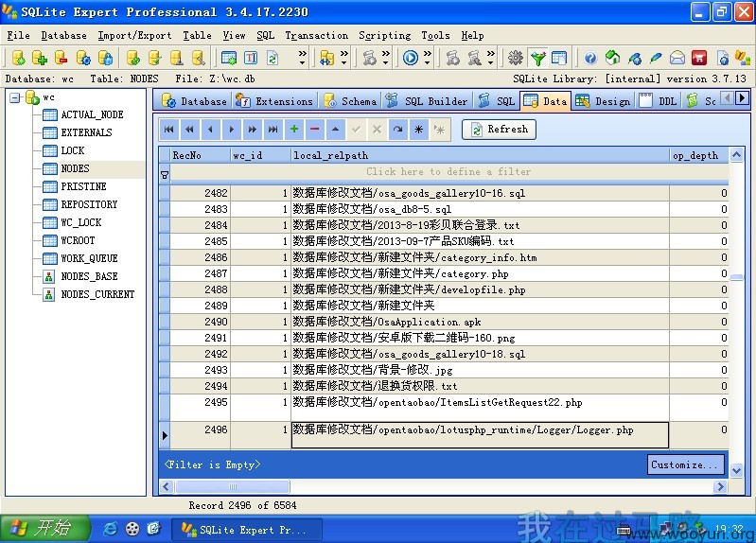Screen dimensions: 756x543
Task: Click the prior page navigator button
Action: pyautogui.click(x=189, y=130)
